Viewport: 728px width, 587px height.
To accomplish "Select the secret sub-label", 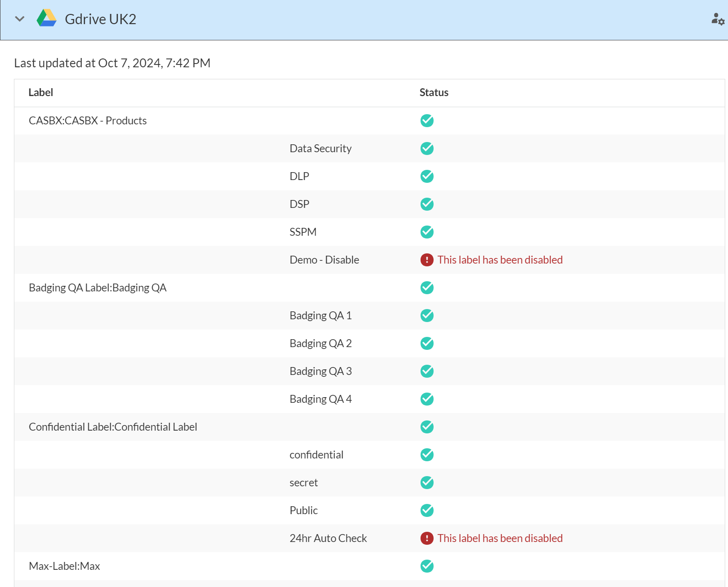I will [304, 483].
